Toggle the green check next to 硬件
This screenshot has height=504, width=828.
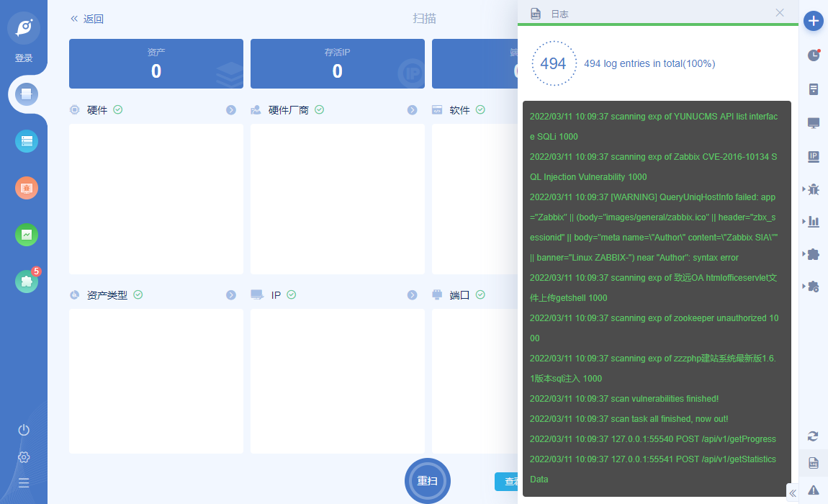118,109
